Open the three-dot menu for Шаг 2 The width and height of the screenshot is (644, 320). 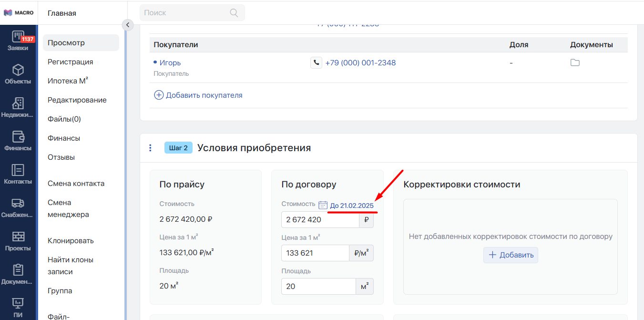pos(150,148)
